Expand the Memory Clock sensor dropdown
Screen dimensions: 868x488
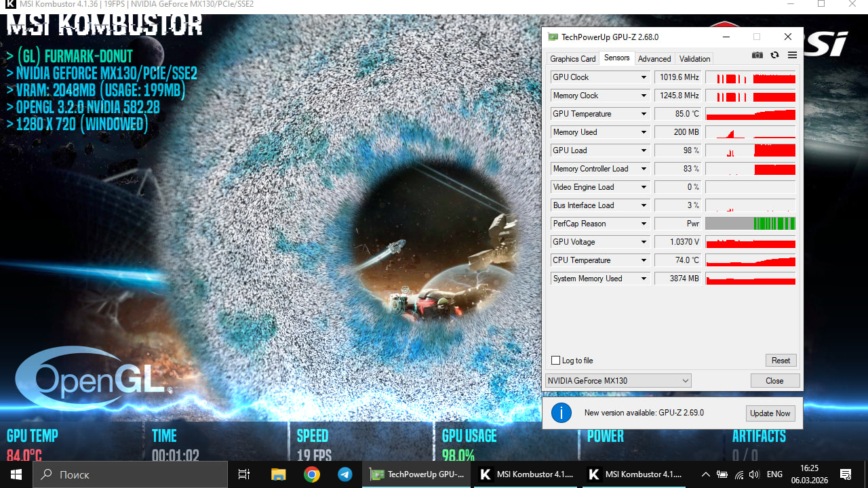pos(644,96)
